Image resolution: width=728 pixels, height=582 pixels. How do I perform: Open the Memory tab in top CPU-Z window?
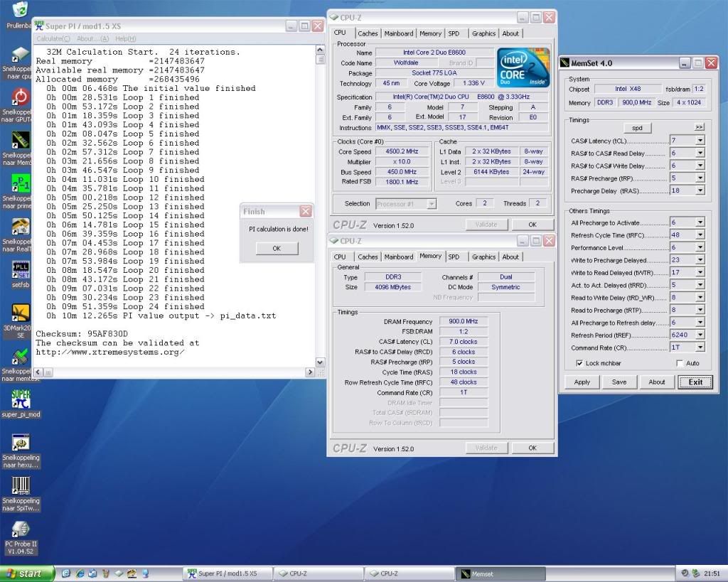point(430,33)
